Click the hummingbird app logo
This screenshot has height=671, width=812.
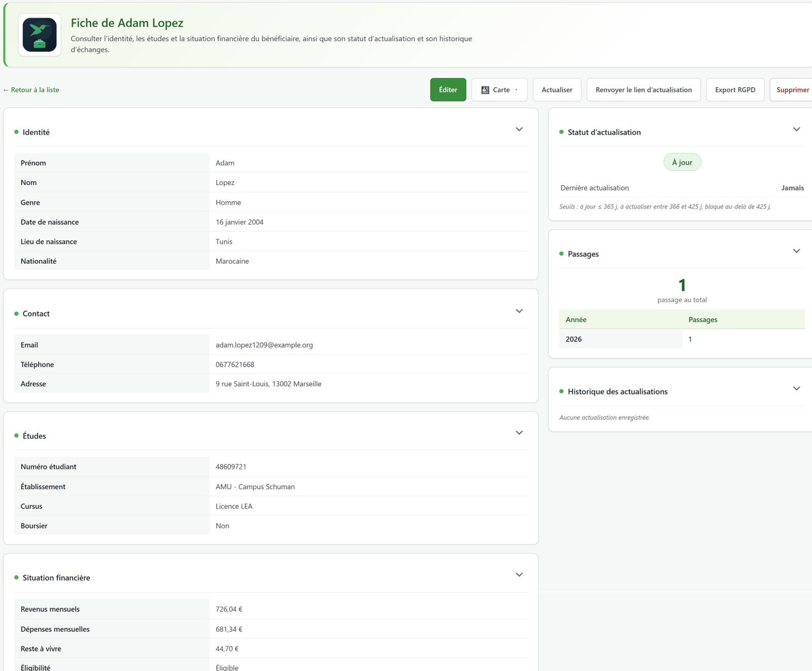pos(40,35)
